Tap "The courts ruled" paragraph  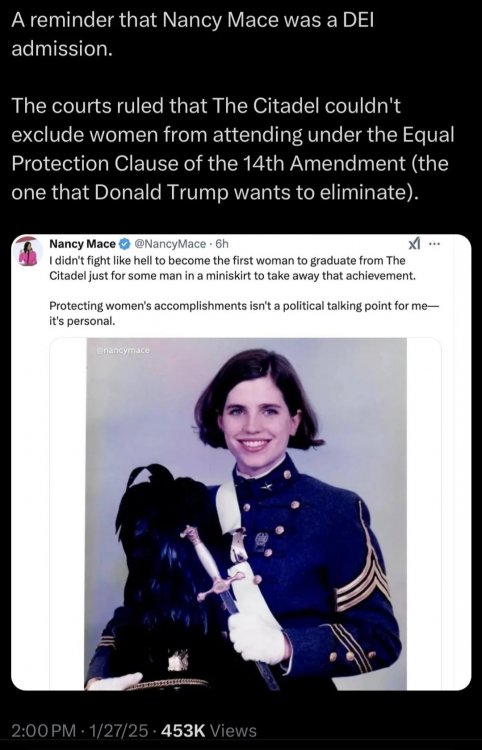pos(232,149)
